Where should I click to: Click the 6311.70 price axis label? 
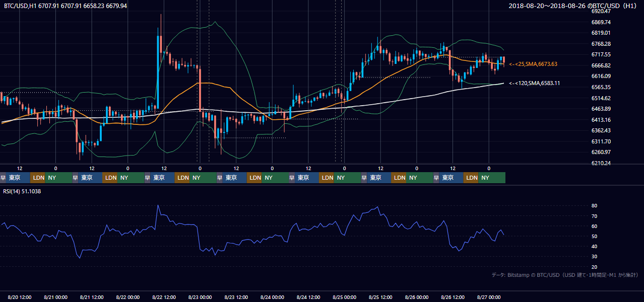point(601,141)
